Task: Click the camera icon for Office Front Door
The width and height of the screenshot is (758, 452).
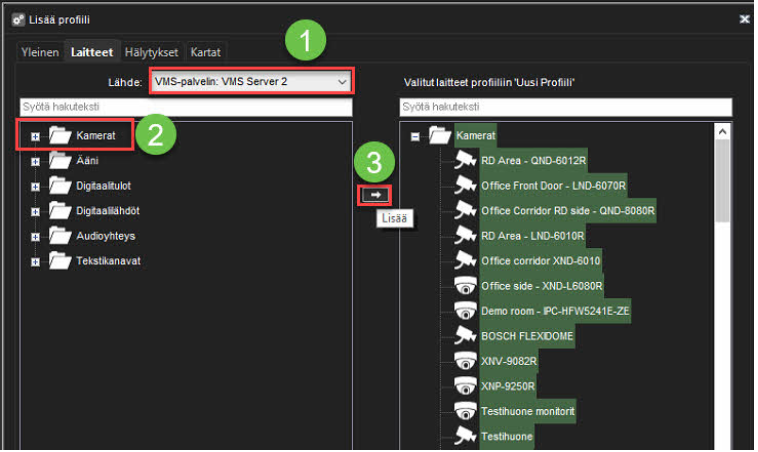Action: (x=465, y=185)
